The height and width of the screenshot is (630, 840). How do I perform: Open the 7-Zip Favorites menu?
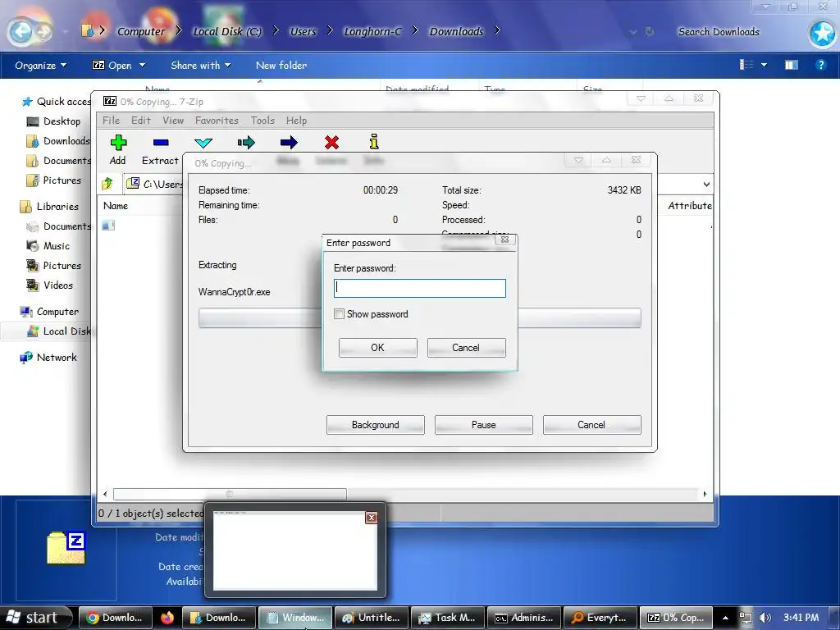point(217,121)
